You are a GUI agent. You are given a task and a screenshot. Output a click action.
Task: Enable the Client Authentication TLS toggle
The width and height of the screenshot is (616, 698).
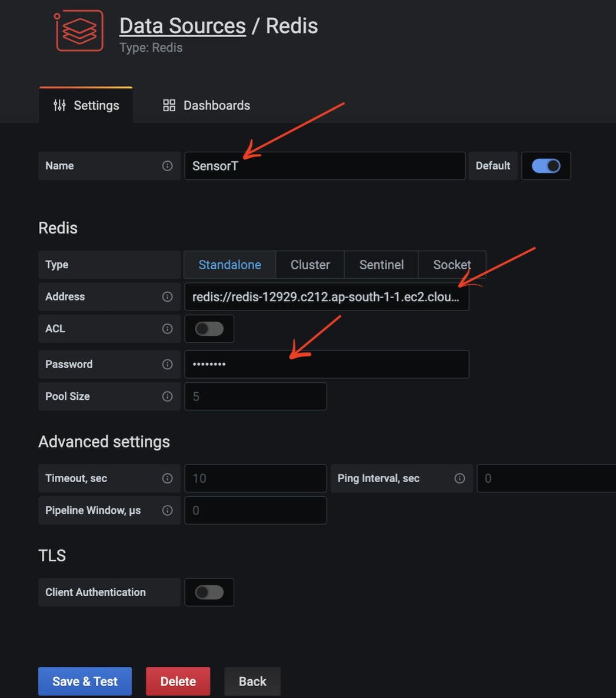pos(209,592)
